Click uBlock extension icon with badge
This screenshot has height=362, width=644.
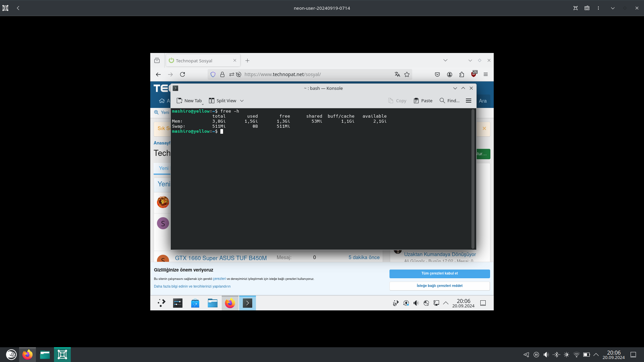474,74
